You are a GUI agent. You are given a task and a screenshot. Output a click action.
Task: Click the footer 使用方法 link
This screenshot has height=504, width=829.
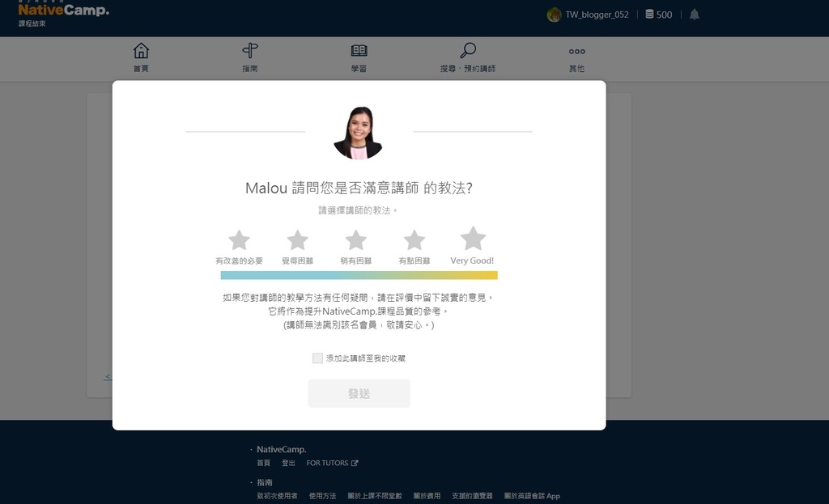click(322, 496)
